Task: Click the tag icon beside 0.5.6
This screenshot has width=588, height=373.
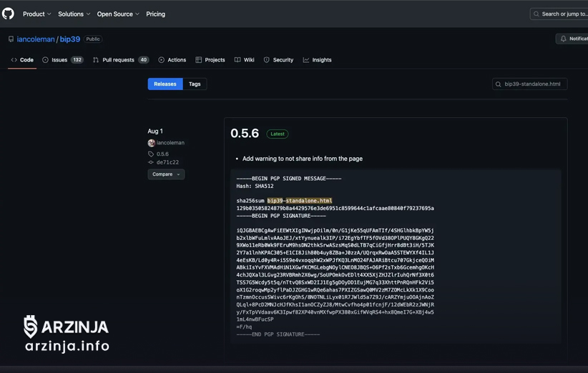Action: [151, 154]
